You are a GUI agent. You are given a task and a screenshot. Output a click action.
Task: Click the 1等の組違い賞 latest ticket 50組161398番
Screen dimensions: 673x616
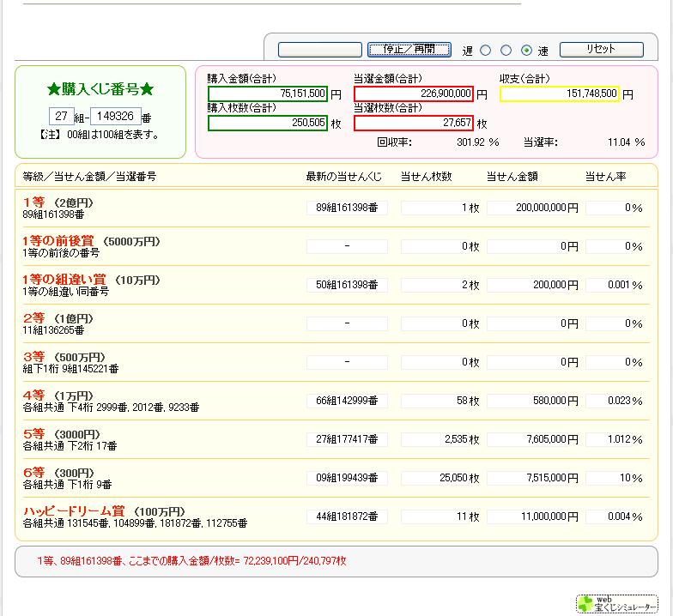pyautogui.click(x=347, y=285)
